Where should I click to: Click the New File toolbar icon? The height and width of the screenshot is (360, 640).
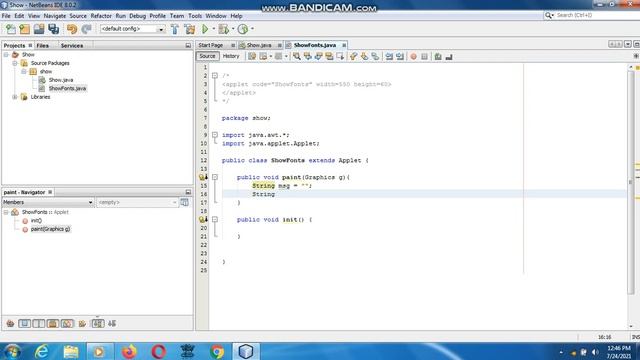click(11, 29)
